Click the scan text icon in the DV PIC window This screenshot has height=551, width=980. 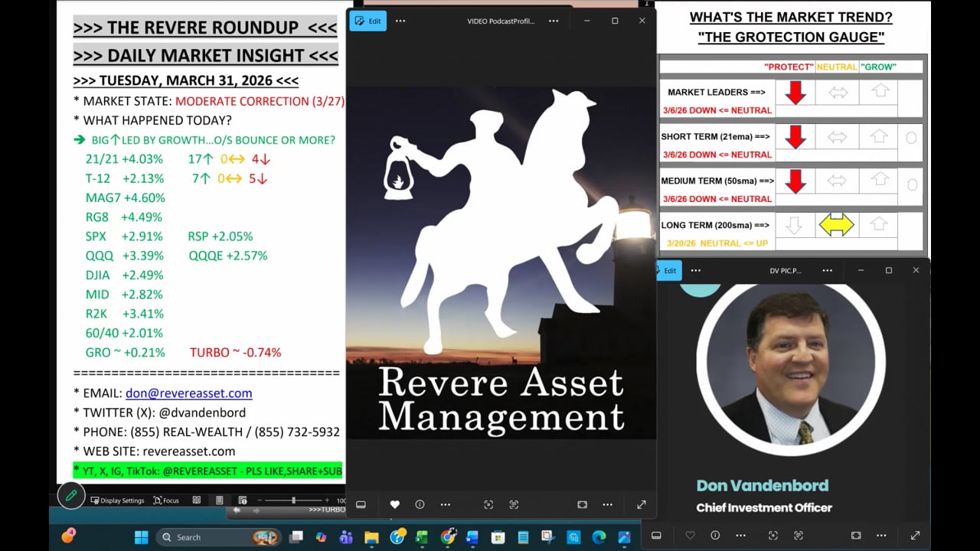799,536
